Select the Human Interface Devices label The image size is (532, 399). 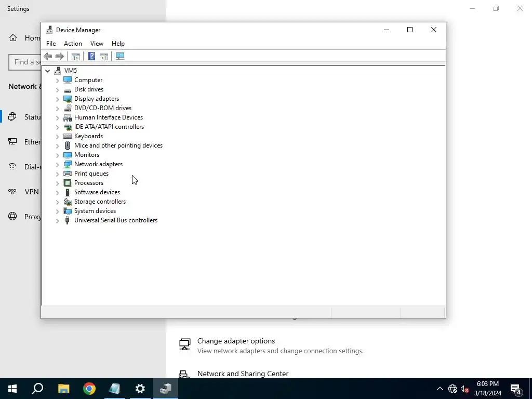coord(109,117)
